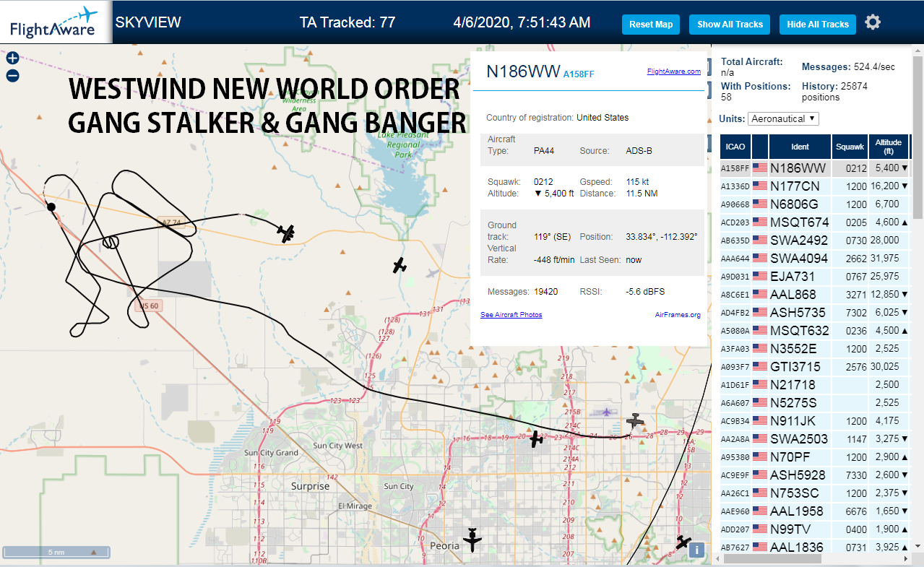Image resolution: width=924 pixels, height=567 pixels.
Task: Select the AAL1958 row
Action: (x=815, y=511)
